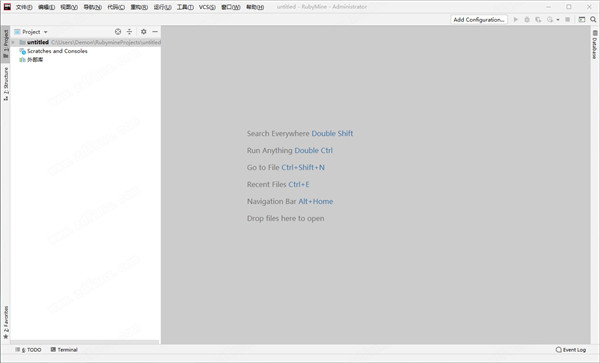Open the dropdown arrow beside the profiler icon
This screenshot has height=363, width=600.
558,20
